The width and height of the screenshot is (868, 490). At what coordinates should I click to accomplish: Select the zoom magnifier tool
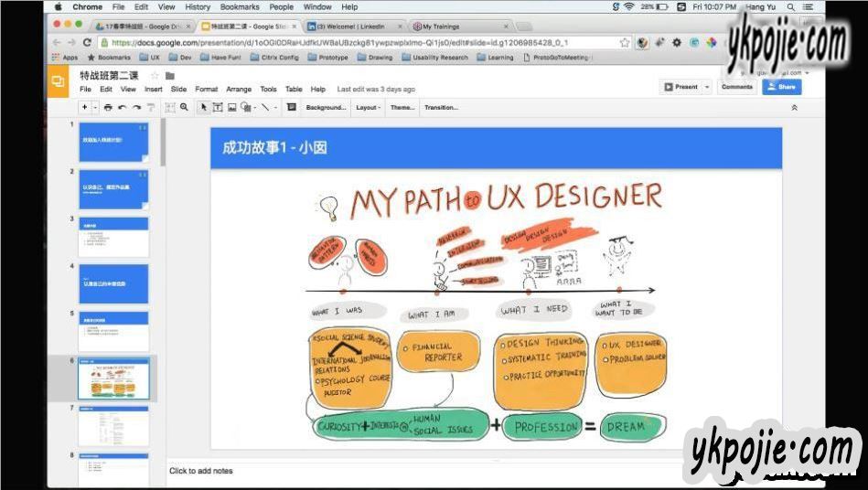[x=184, y=107]
